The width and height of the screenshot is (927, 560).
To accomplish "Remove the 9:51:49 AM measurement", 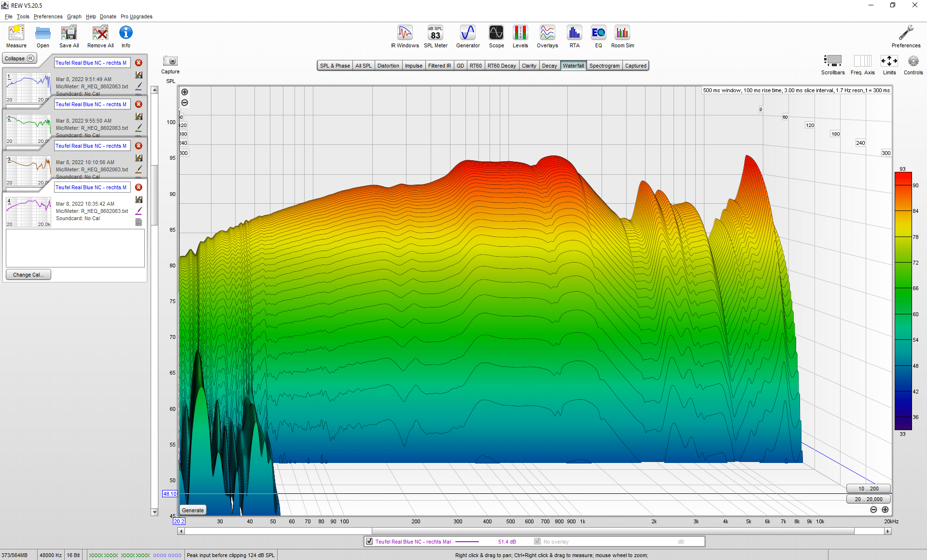I will [x=139, y=63].
